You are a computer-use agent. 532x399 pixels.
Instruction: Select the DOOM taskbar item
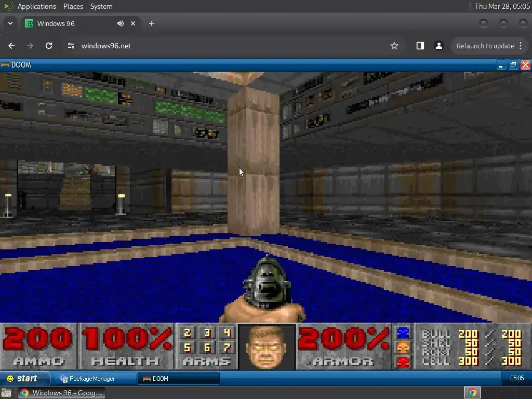(x=179, y=379)
